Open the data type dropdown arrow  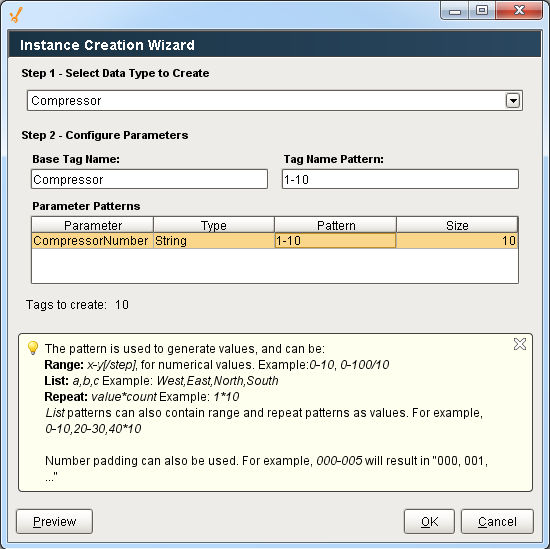point(512,101)
